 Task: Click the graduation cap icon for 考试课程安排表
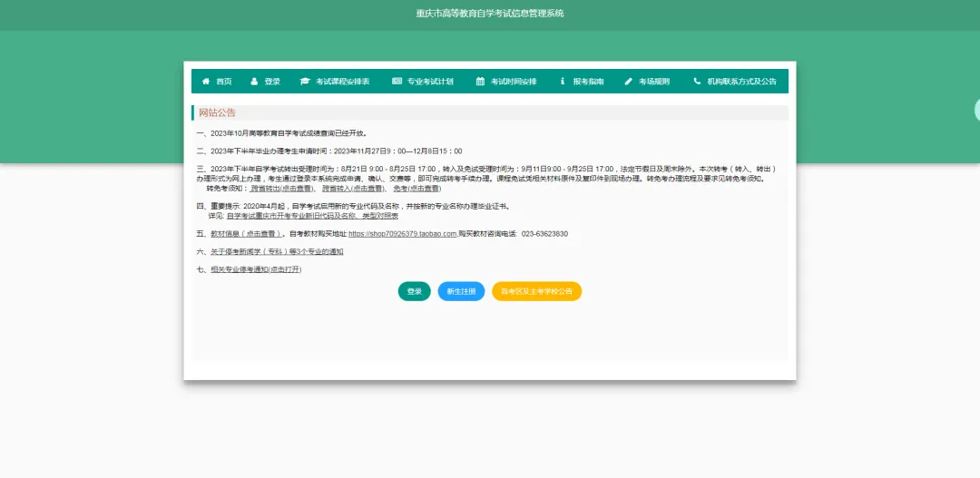(x=305, y=82)
